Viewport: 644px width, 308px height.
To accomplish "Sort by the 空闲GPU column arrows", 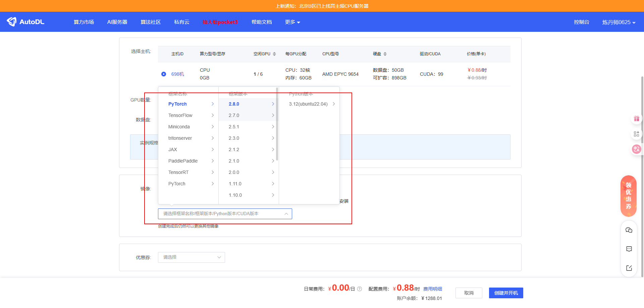I will click(x=274, y=54).
